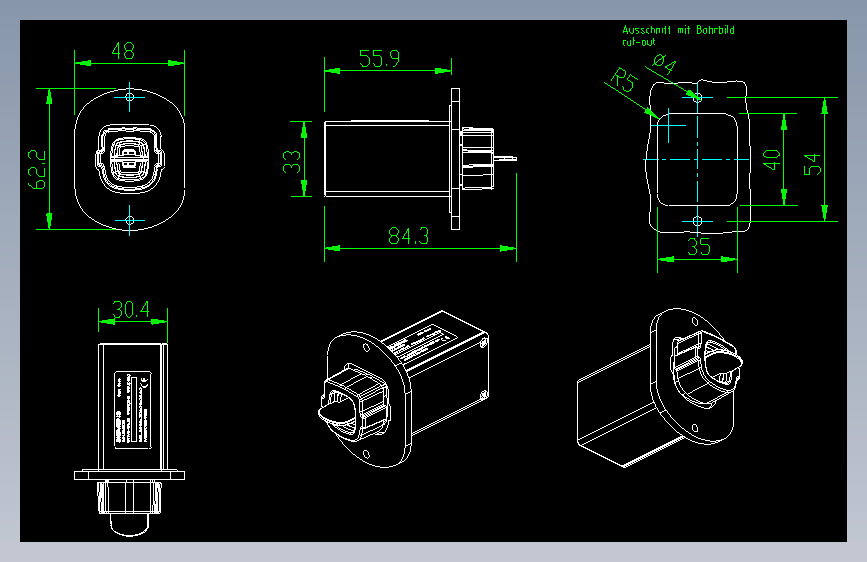Select the 48 width dimension text
867x562 pixels.
click(x=123, y=51)
